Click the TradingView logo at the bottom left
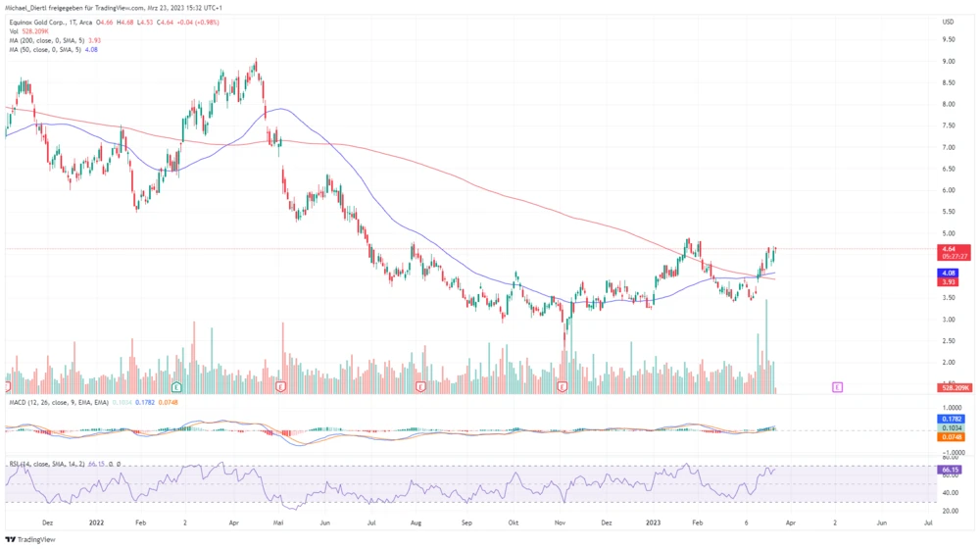980x549 pixels. click(29, 538)
